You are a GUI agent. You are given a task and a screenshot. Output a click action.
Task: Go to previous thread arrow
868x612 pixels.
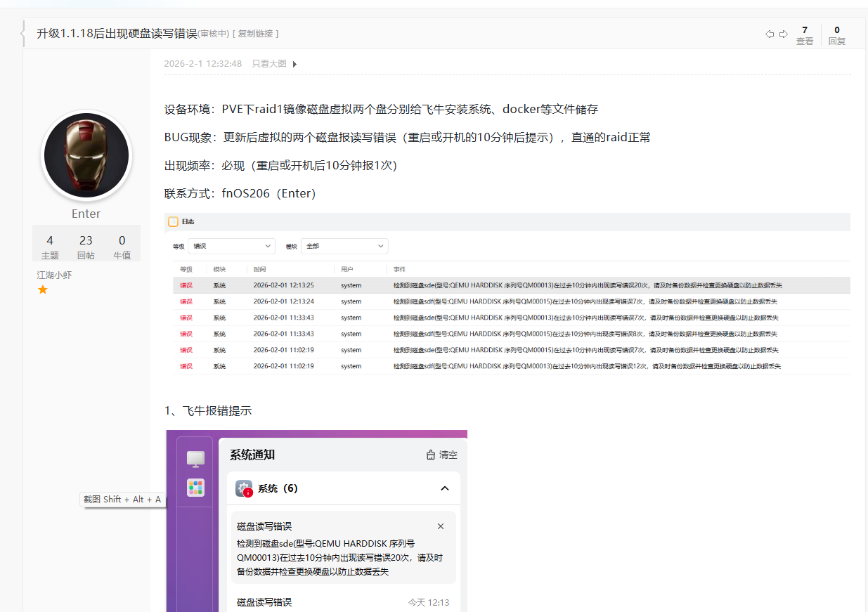[770, 34]
